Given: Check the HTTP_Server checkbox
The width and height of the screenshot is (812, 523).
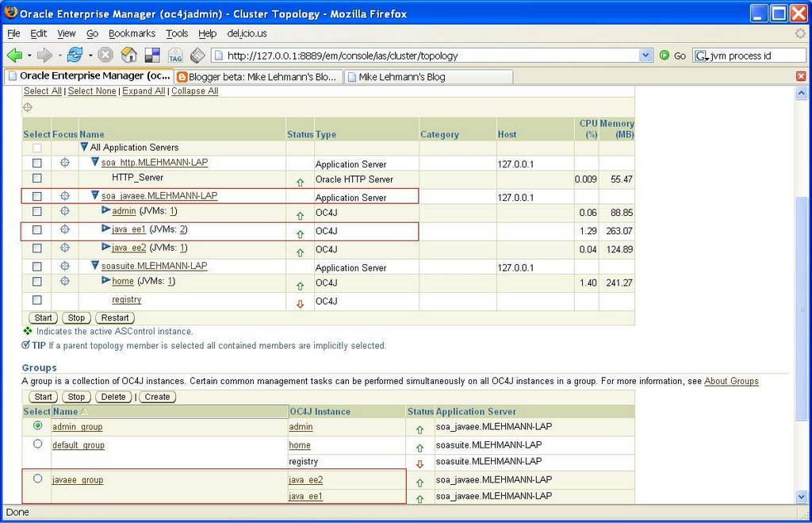Looking at the screenshot, I should point(36,178).
